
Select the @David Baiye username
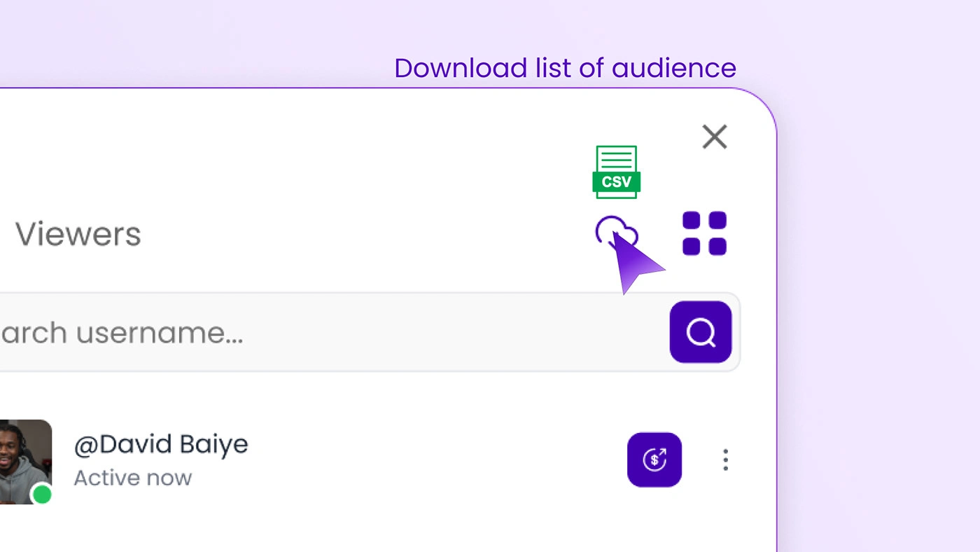(161, 444)
